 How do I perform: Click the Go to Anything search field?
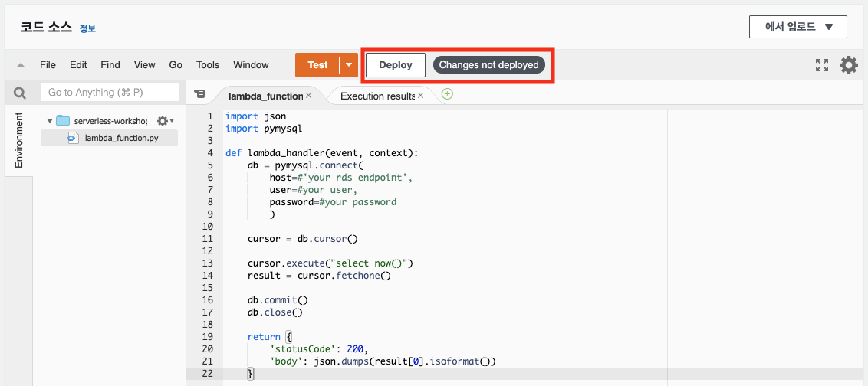pos(110,93)
